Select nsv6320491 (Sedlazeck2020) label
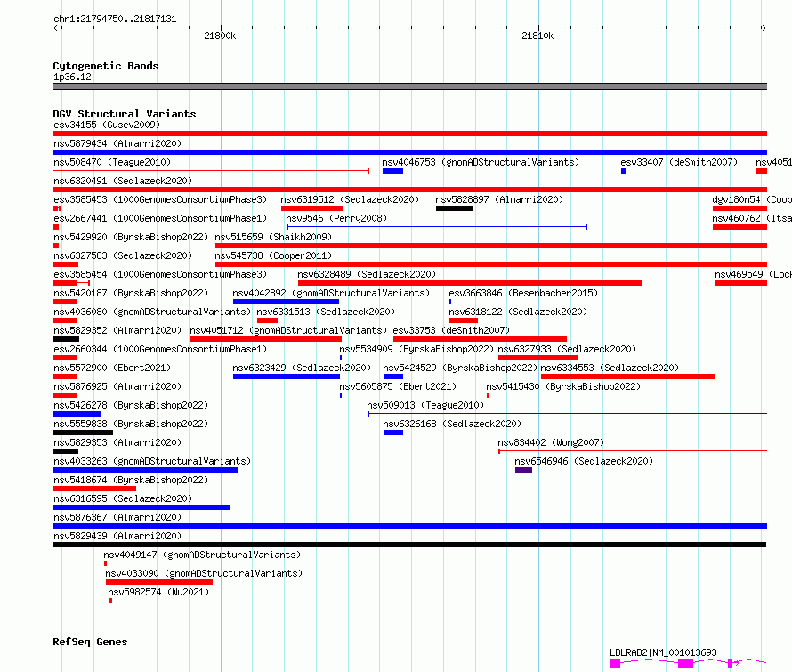The width and height of the screenshot is (792, 672). pos(123,181)
